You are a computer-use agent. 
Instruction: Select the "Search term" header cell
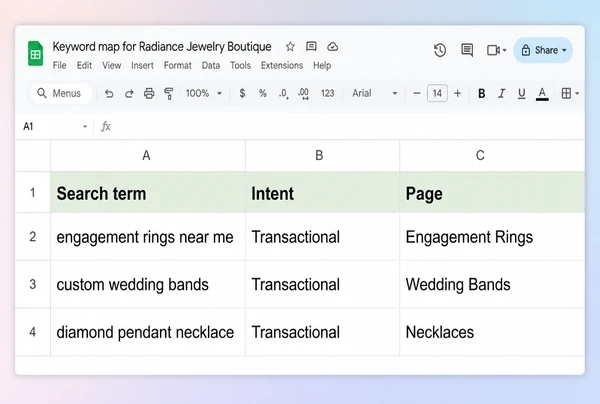148,192
